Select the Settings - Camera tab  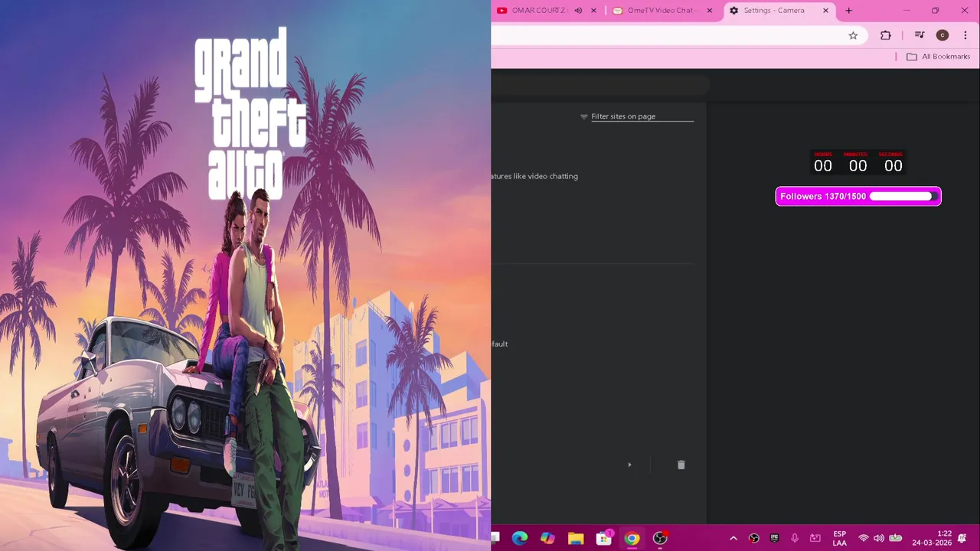(x=779, y=11)
